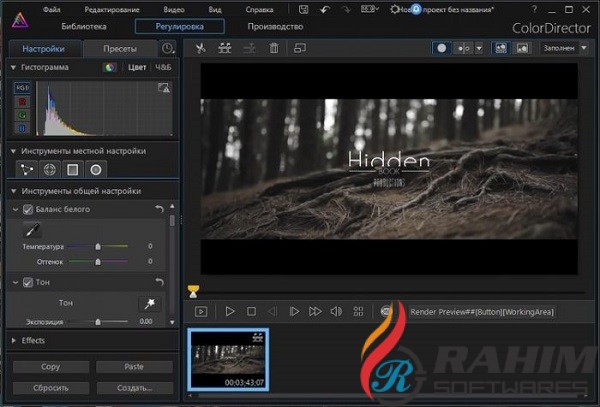This screenshot has width=600, height=407.
Task: Select the square gradient mask tool
Action: click(x=73, y=170)
